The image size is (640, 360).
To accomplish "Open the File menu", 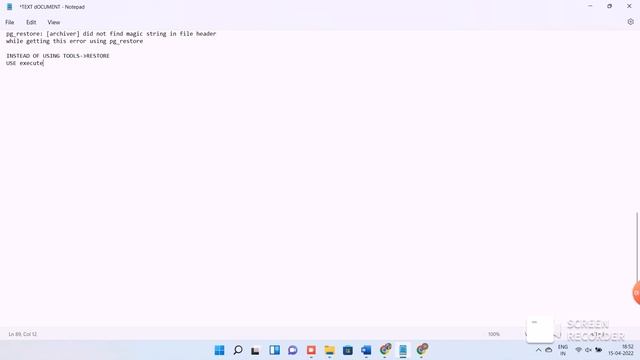I will coord(10,22).
